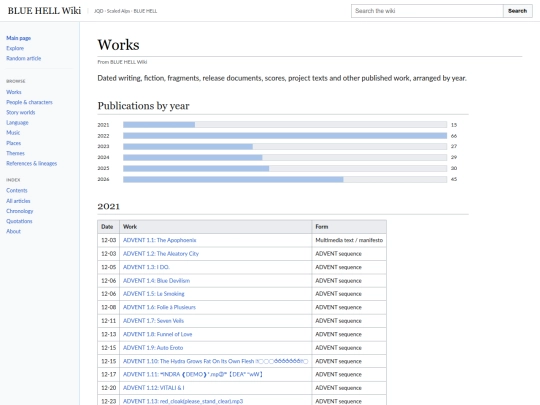Click the 2023 publications bar

[x=285, y=146]
